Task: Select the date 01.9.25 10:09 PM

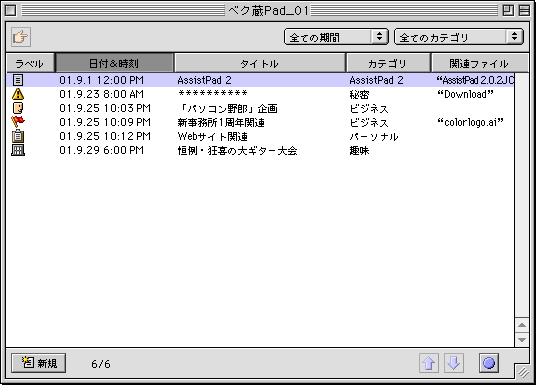Action: pos(105,122)
